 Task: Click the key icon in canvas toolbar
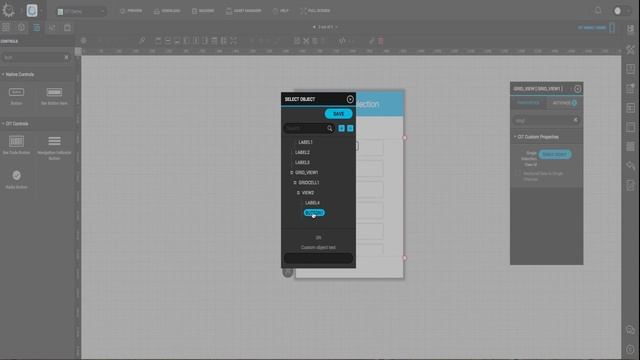click(142, 41)
